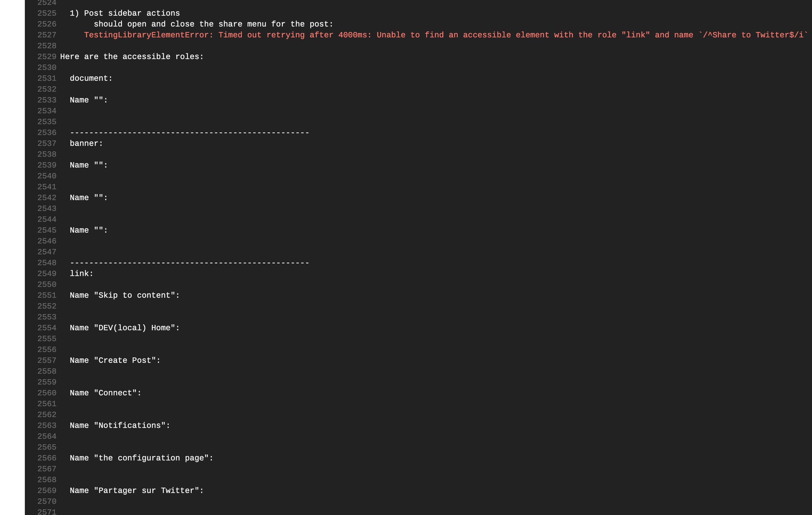The width and height of the screenshot is (812, 515).
Task: Click line number 2527 of the error
Action: click(47, 35)
